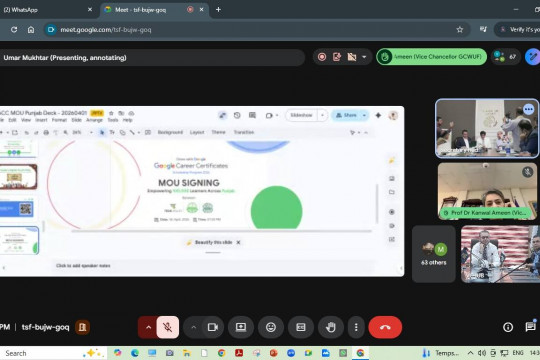Open the chat panel
Viewport: 540px width, 360px height.
pos(530,327)
